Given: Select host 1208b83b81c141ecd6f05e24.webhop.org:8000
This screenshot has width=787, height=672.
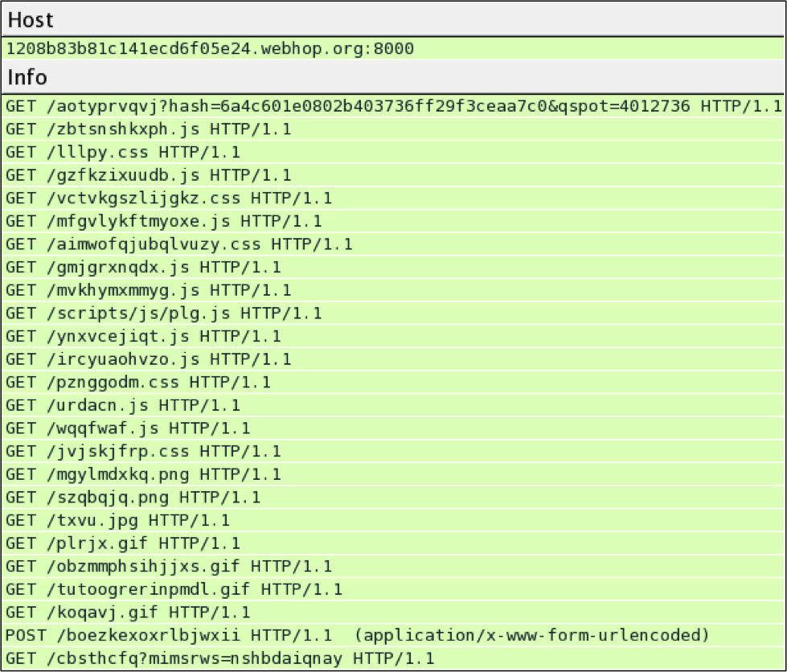Looking at the screenshot, I should [x=393, y=49].
